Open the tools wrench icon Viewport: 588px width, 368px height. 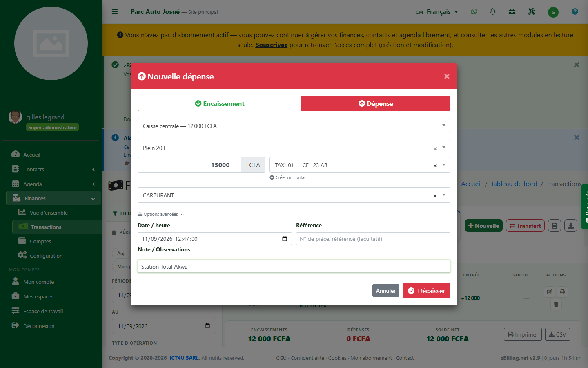click(x=532, y=12)
